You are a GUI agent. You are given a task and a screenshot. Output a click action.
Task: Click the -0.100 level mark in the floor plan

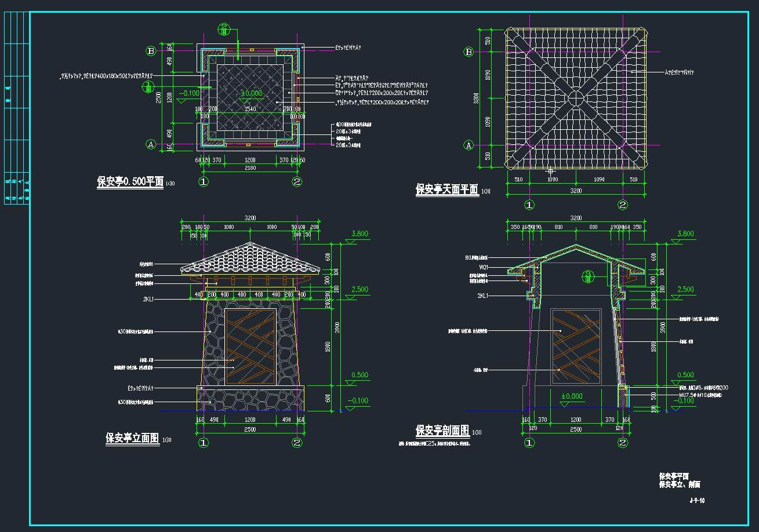click(189, 93)
